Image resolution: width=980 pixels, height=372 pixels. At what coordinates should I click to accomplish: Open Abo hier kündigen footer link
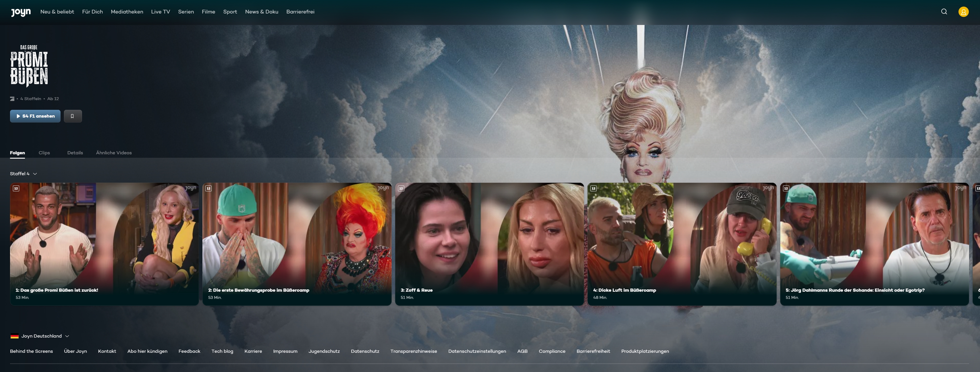coord(147,351)
